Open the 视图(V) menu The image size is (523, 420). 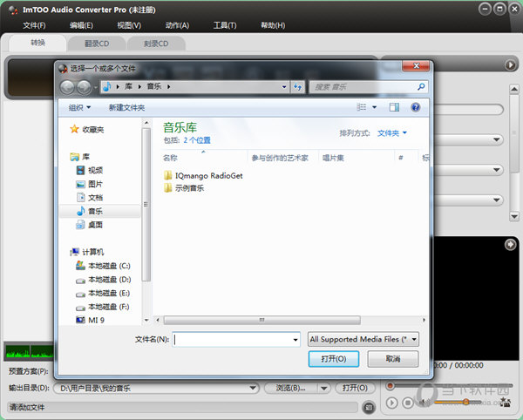129,25
